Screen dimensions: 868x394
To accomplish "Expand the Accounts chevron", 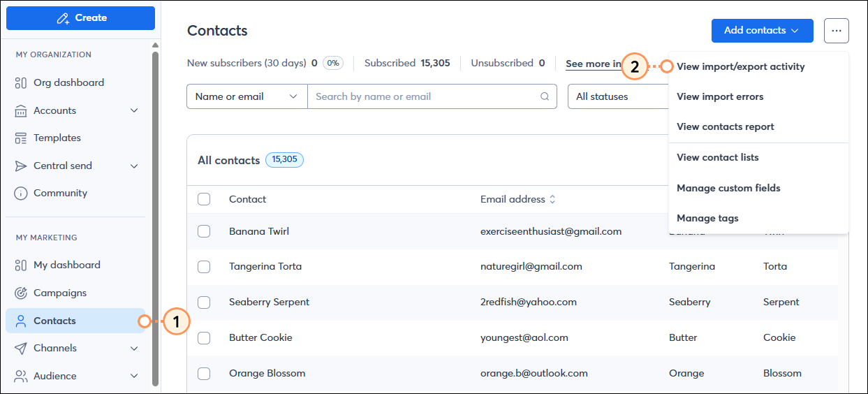I will (x=134, y=110).
